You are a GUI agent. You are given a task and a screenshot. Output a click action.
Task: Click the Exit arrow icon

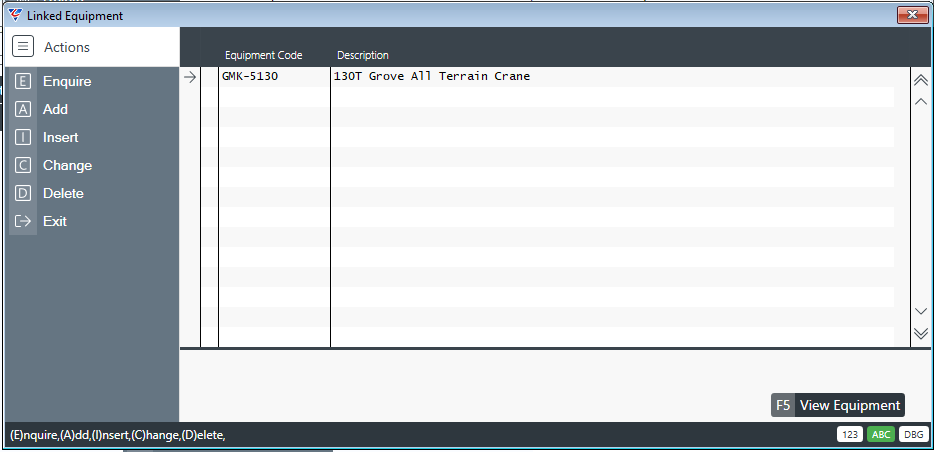pos(23,222)
